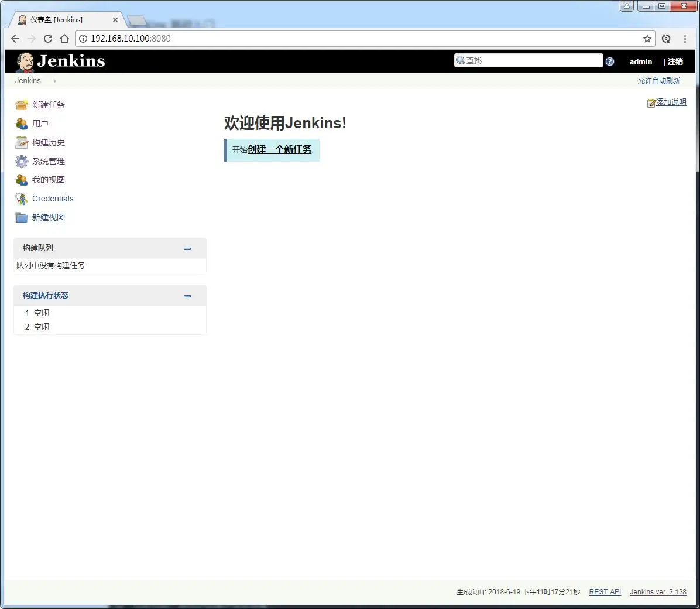
Task: Expand the Jenkins breadcrumb arrow menu
Action: (54, 81)
